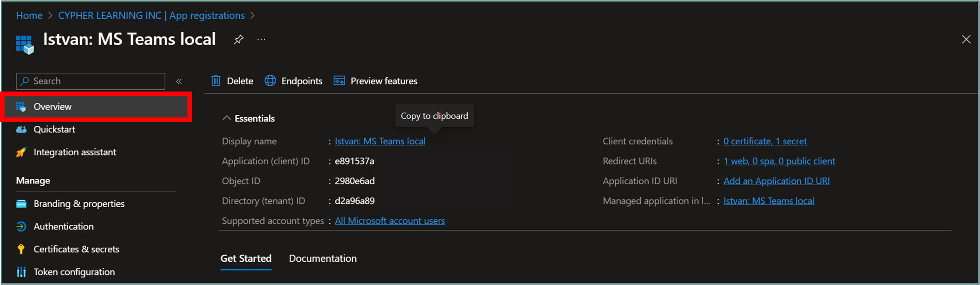Open Integration assistant menu item
The image size is (980, 285).
75,152
